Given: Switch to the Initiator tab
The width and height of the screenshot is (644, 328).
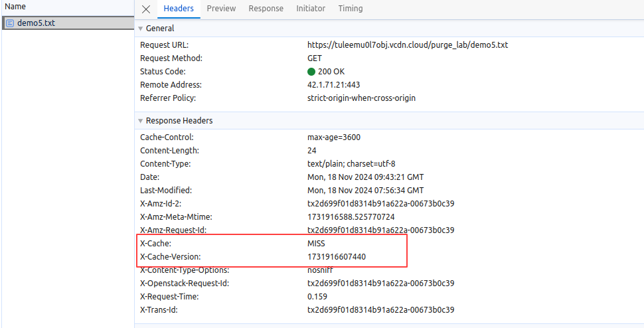Looking at the screenshot, I should [x=311, y=9].
